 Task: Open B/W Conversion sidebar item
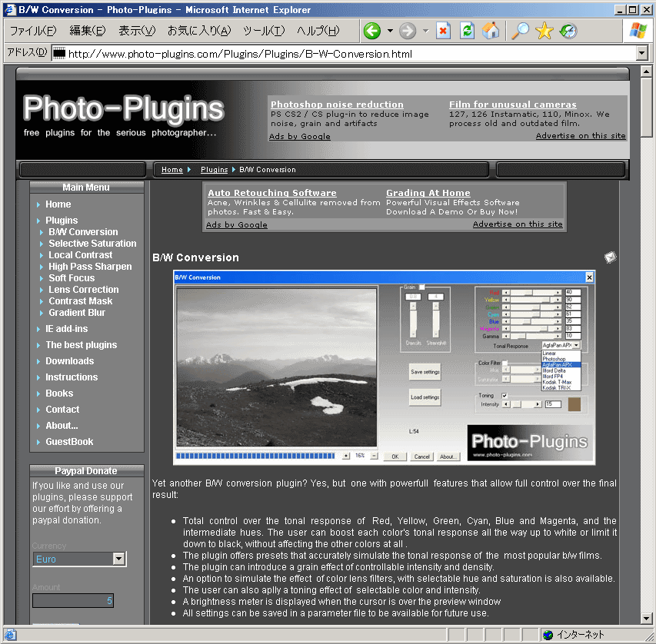coord(83,231)
